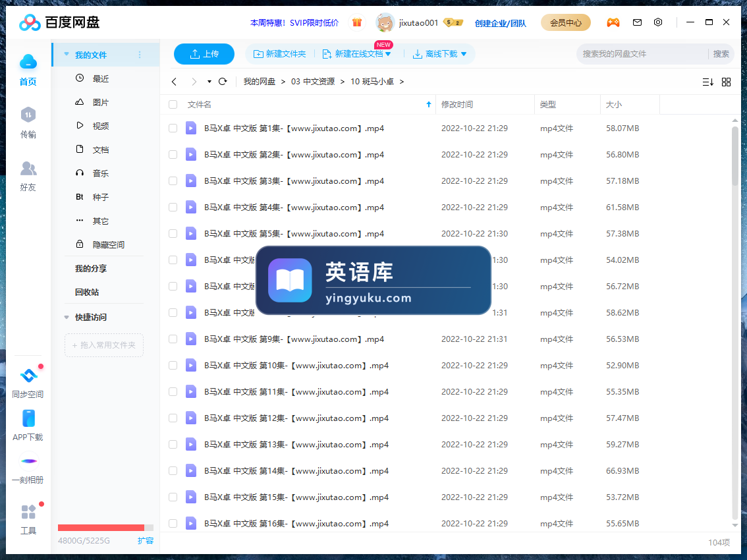
Task: Click the SVIP level badge
Action: pos(453,22)
